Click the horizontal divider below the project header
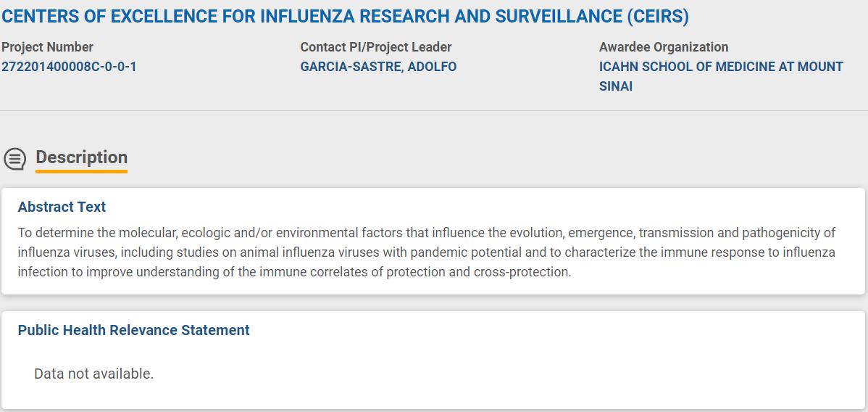 tap(434, 110)
